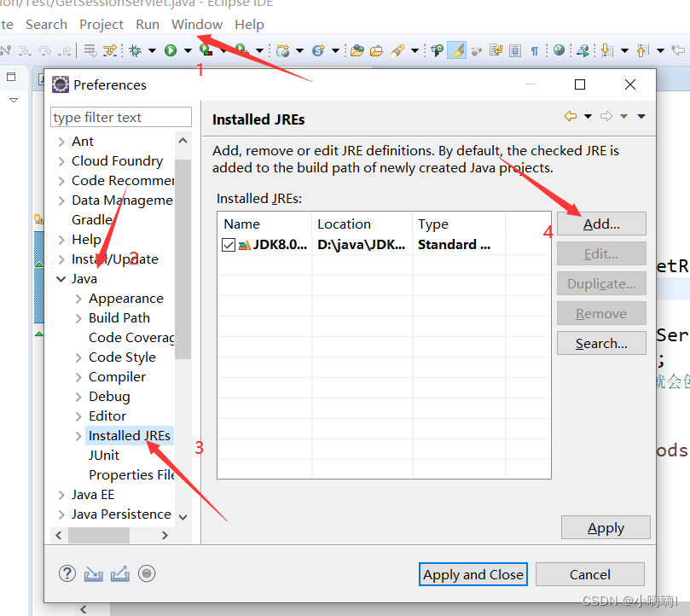Click the back arrow in the Preferences header

tap(570, 117)
